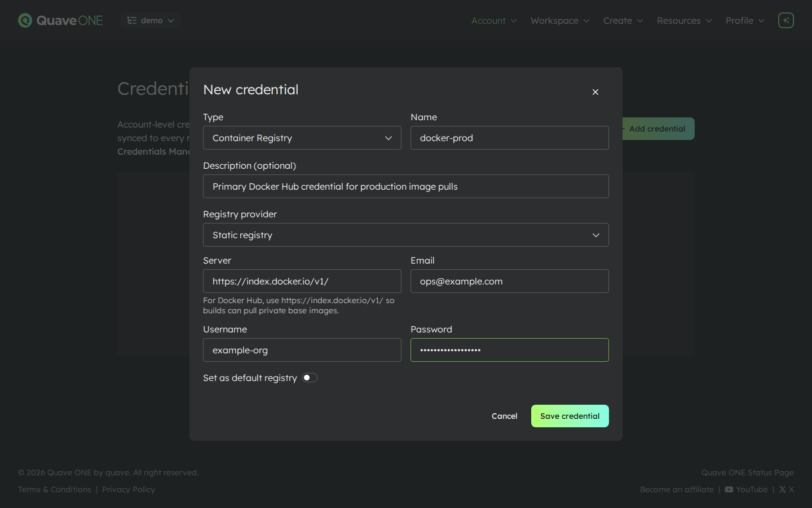Viewport: 812px width, 508px height.
Task: Open Terms & Conditions link
Action: (55, 489)
